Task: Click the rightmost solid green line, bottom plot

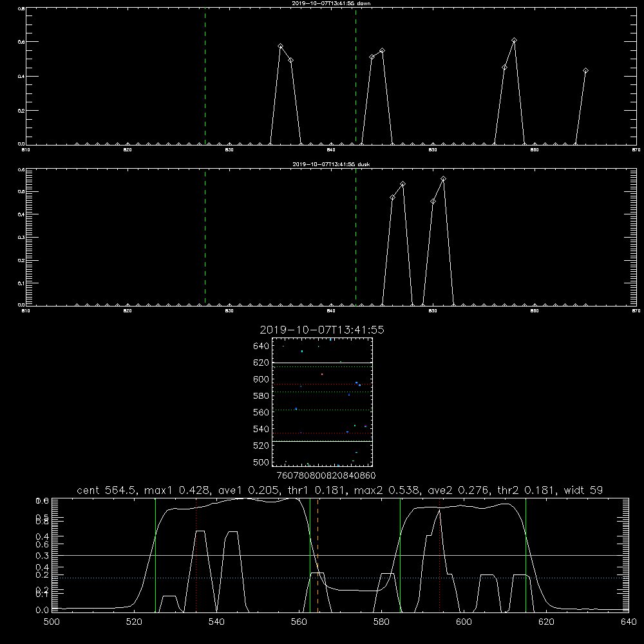Action: (x=526, y=555)
